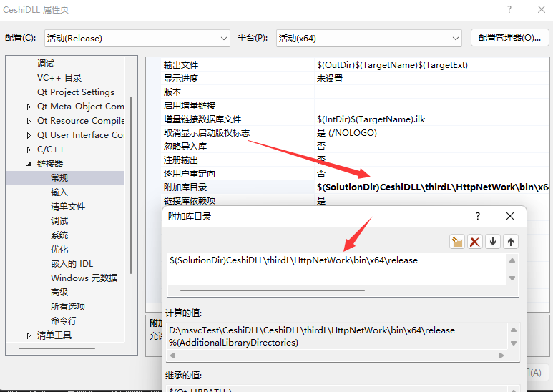
Task: Click 忽略导入库 property row
Action: (x=355, y=147)
